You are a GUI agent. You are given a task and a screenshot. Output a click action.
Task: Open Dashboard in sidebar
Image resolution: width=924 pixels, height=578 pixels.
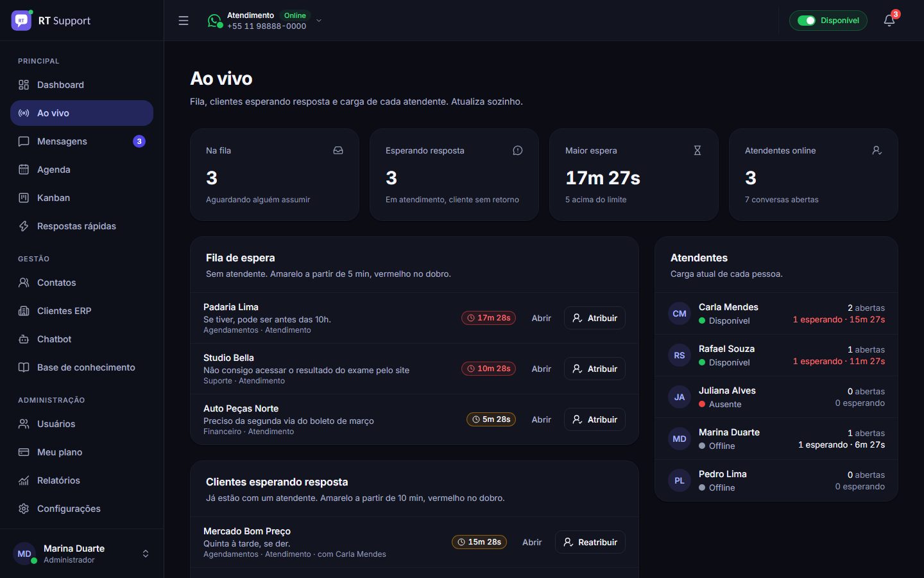(82, 85)
